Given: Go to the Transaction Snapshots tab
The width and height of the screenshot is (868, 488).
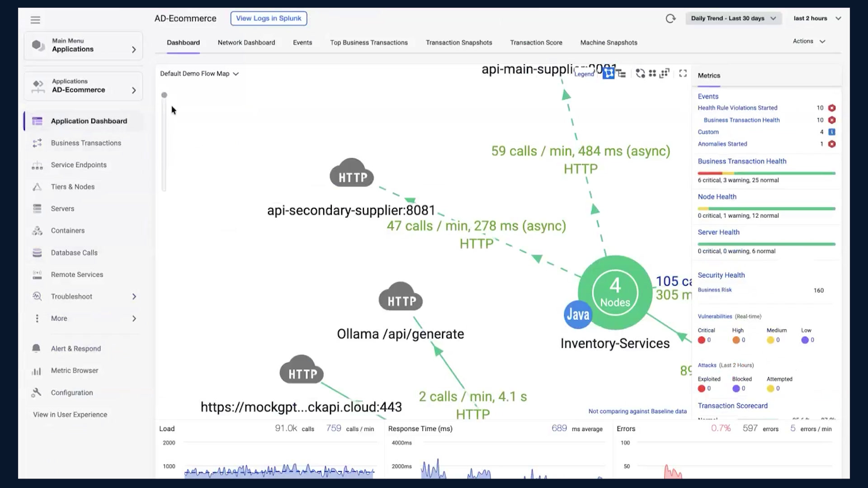Looking at the screenshot, I should (x=459, y=42).
